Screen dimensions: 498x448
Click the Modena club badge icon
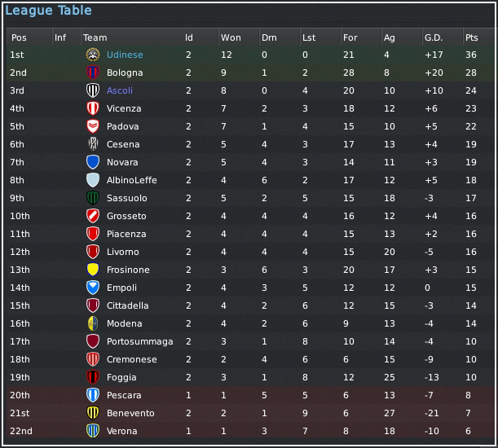[92, 323]
